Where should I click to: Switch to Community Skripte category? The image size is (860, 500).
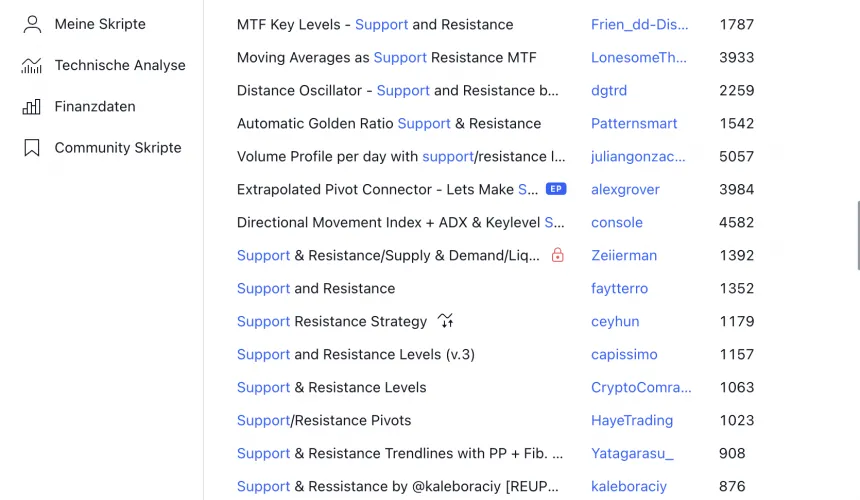pos(118,147)
